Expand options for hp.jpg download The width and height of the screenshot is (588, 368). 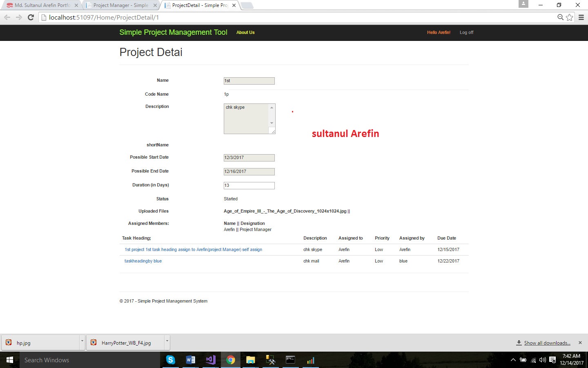click(x=82, y=341)
